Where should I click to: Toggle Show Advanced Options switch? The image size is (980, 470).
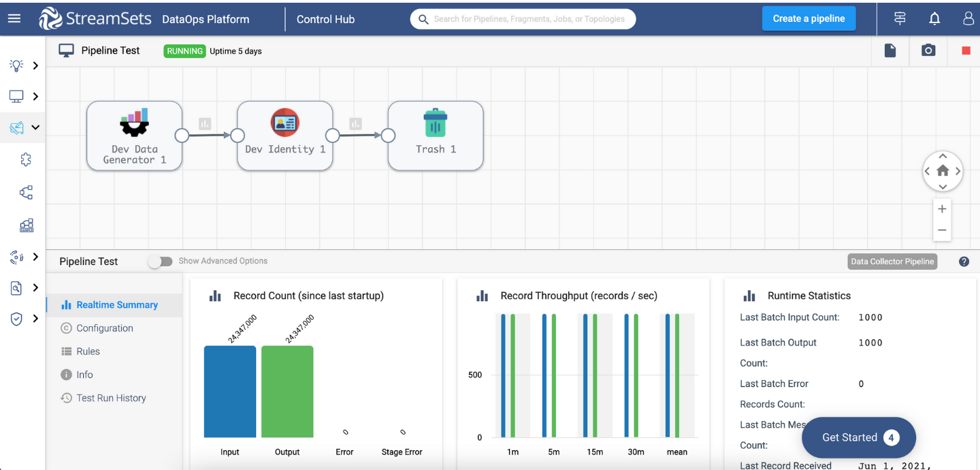tap(161, 261)
